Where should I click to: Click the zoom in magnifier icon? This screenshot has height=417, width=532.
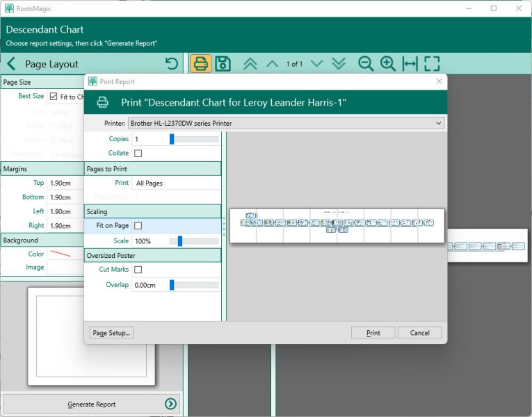(388, 64)
